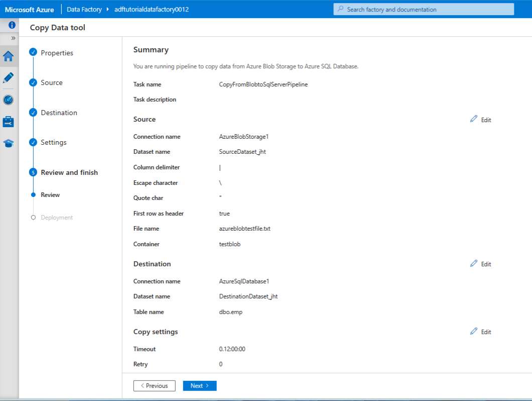This screenshot has height=401, width=532.
Task: Click the container value testblob
Action: pos(230,244)
